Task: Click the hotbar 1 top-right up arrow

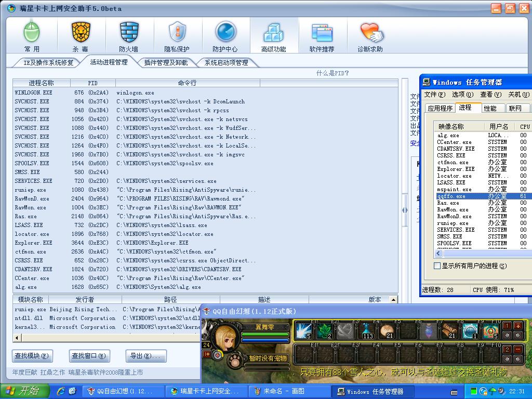Action: pos(518,326)
